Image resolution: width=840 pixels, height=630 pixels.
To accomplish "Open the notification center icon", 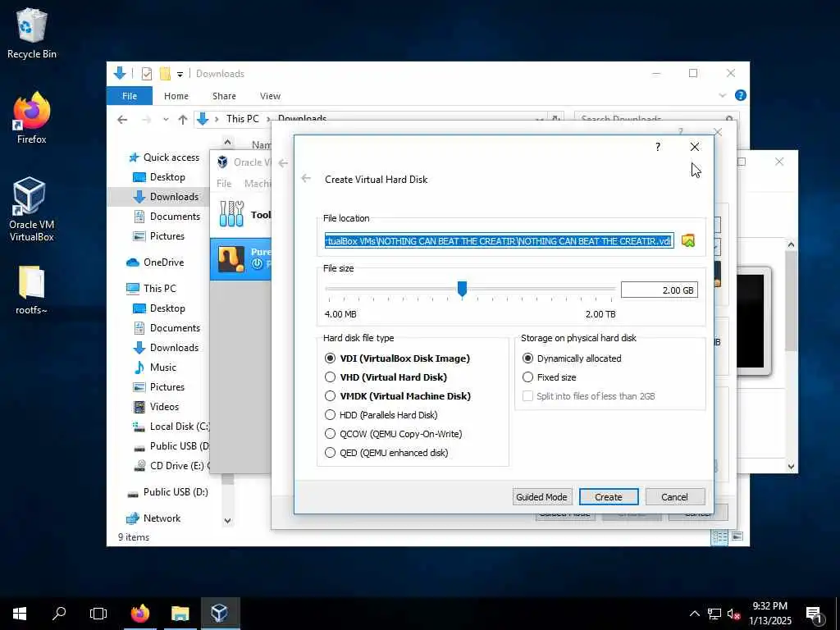I will [814, 614].
